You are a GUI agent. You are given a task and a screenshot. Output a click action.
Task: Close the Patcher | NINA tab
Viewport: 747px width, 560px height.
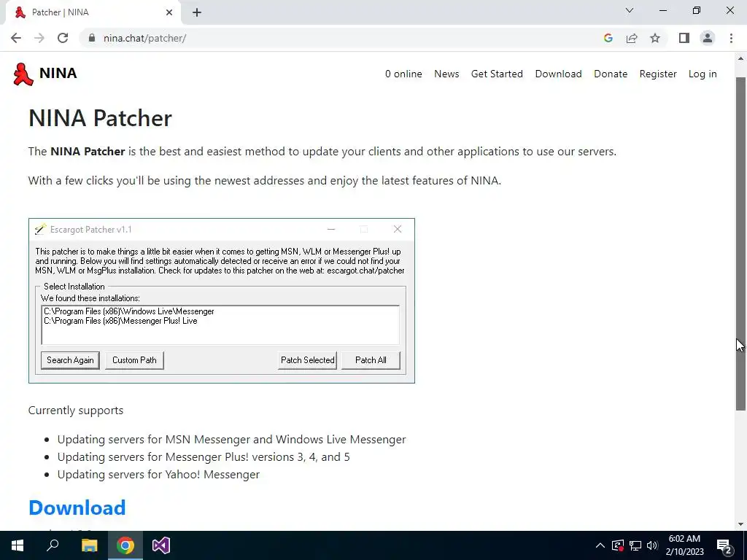[169, 12]
